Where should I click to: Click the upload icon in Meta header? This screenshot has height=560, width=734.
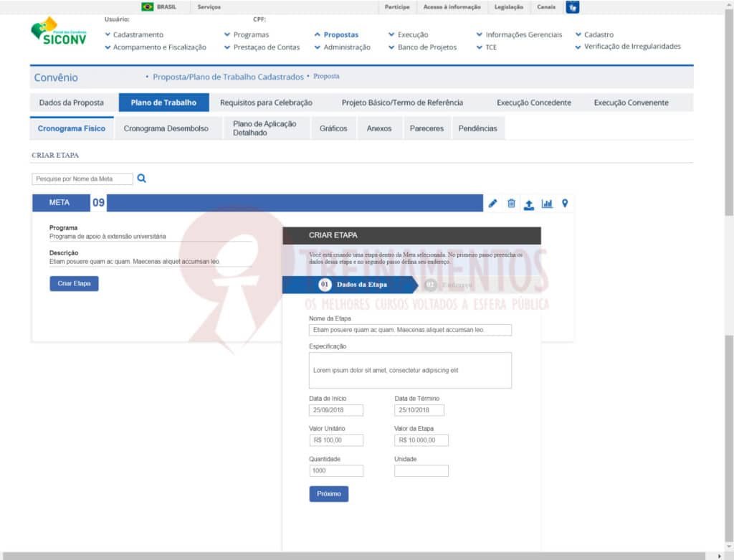pos(528,204)
